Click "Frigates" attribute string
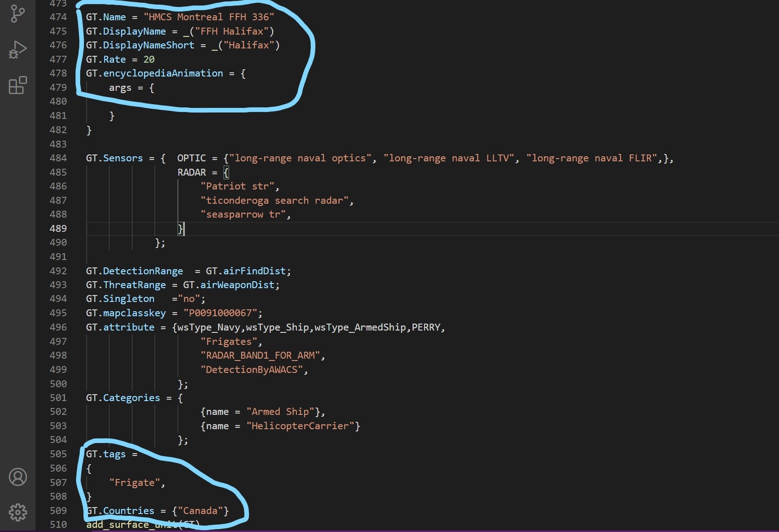The width and height of the screenshot is (779, 532). pyautogui.click(x=229, y=342)
